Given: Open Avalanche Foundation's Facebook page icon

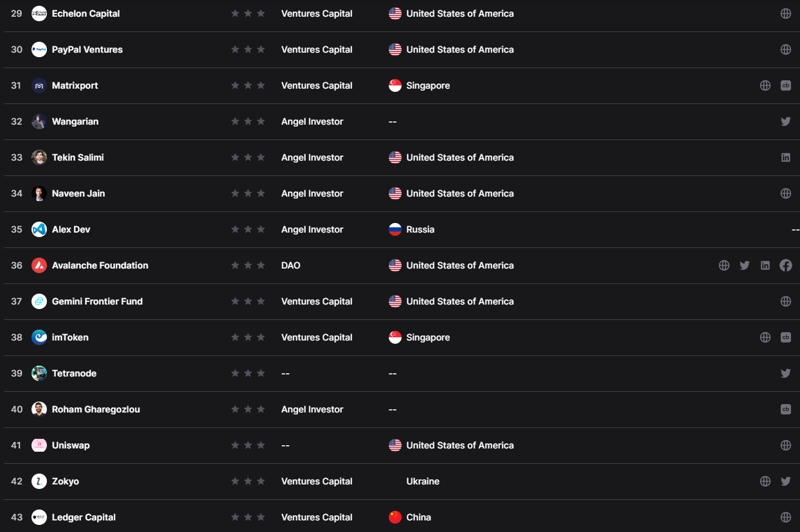Looking at the screenshot, I should point(785,265).
